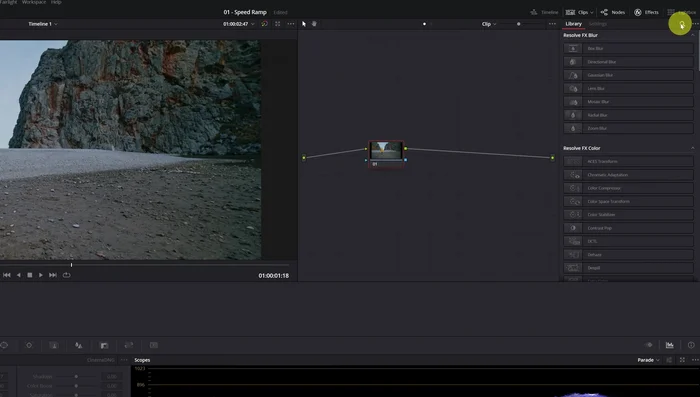Open the Blur palette icon
Screen dimensions: 700x397
coord(79,345)
